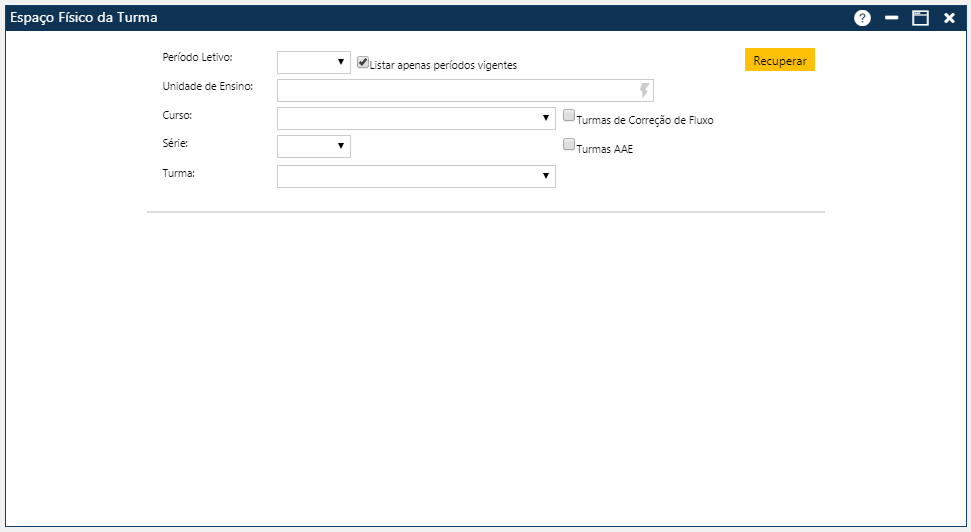971x532 pixels.
Task: Click the Unidade de Ensino label
Action: click(x=207, y=86)
